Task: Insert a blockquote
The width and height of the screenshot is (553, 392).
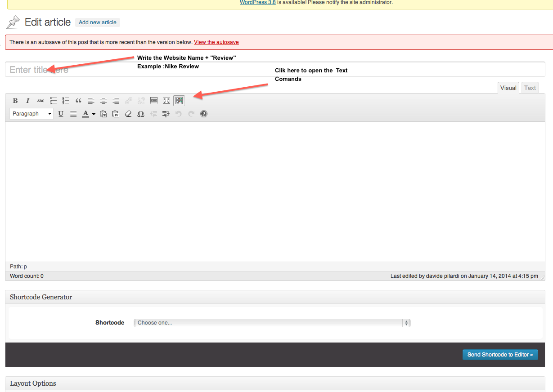Action: 78,101
